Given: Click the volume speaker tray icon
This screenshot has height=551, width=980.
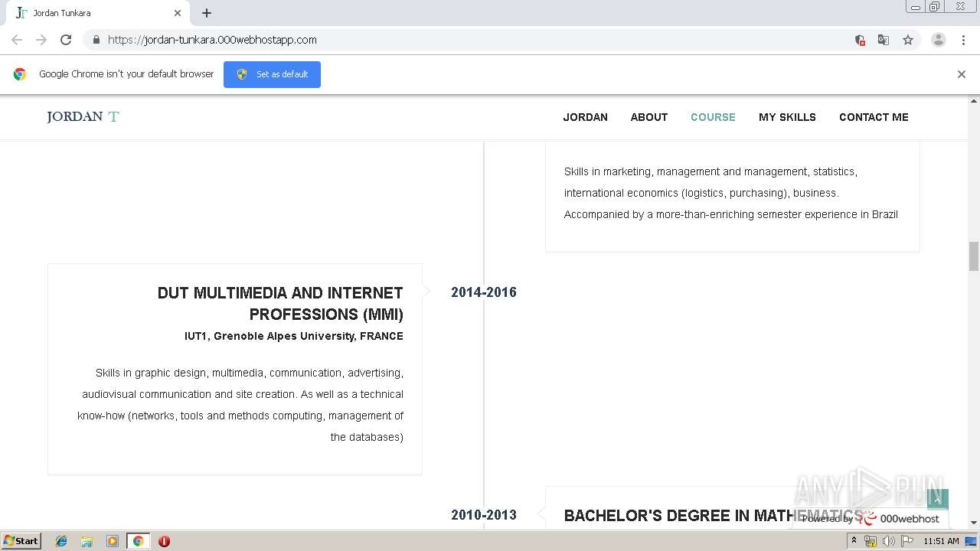Looking at the screenshot, I should pos(888,541).
